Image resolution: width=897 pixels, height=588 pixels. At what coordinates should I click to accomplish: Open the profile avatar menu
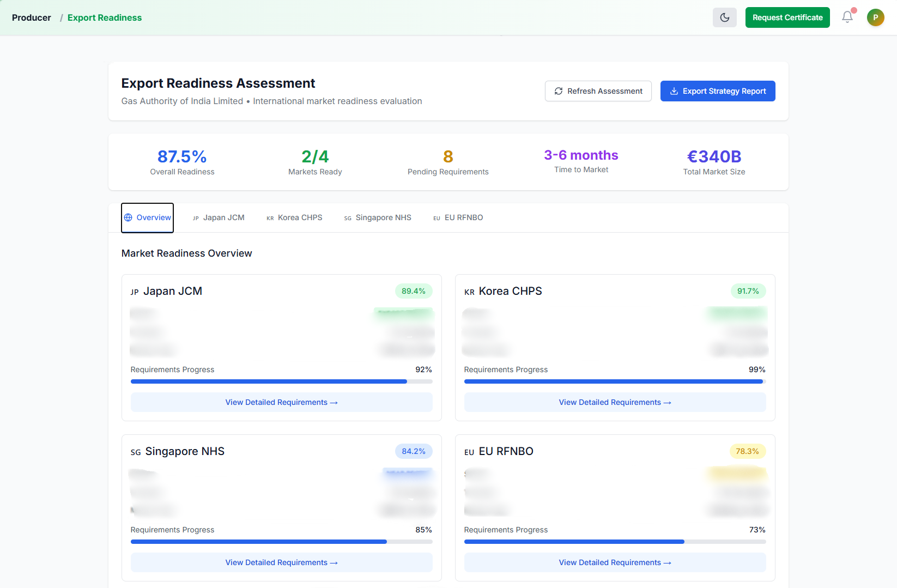click(x=875, y=17)
